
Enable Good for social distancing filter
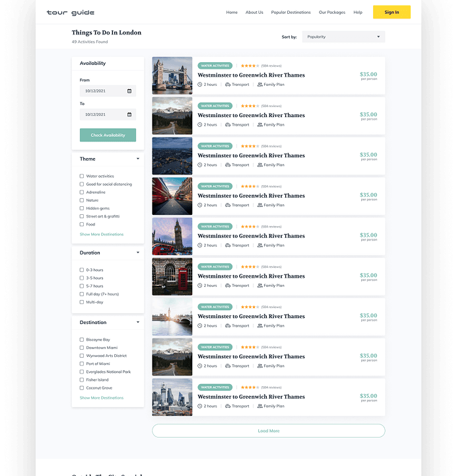coord(82,184)
